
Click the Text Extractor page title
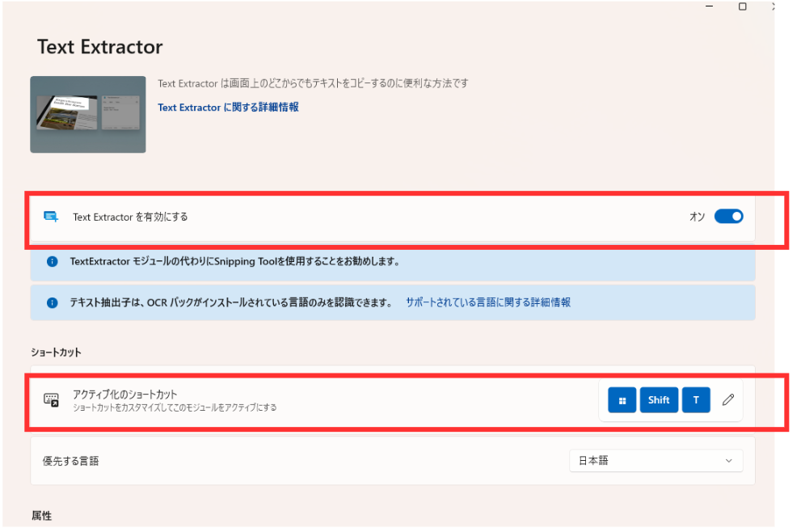click(x=99, y=47)
